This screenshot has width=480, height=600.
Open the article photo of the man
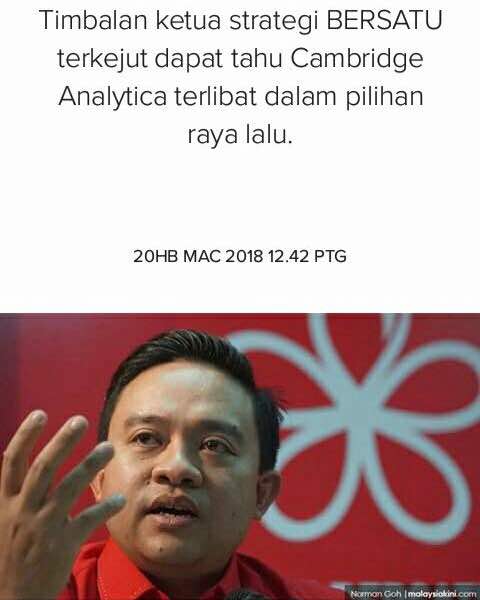point(240,457)
